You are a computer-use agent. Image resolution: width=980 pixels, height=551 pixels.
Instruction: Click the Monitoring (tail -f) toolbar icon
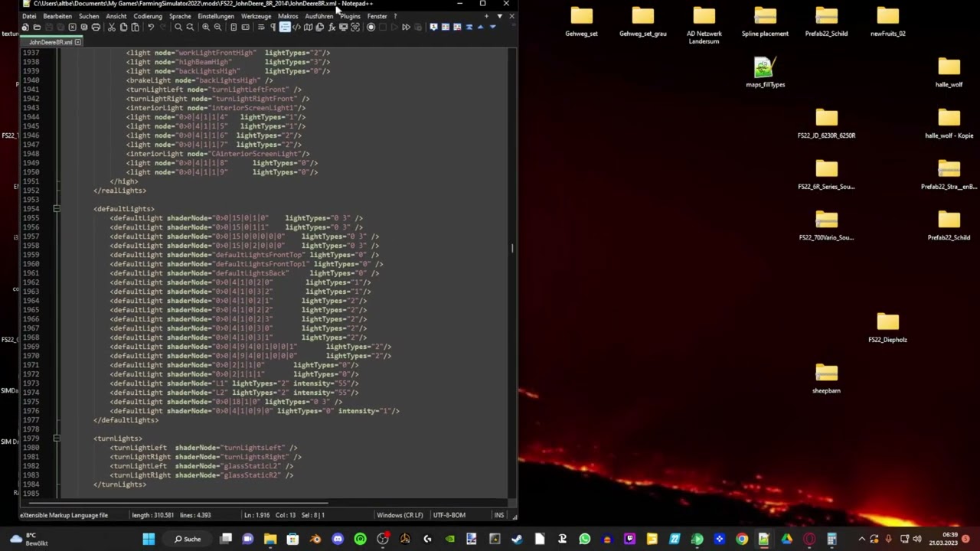(x=355, y=28)
